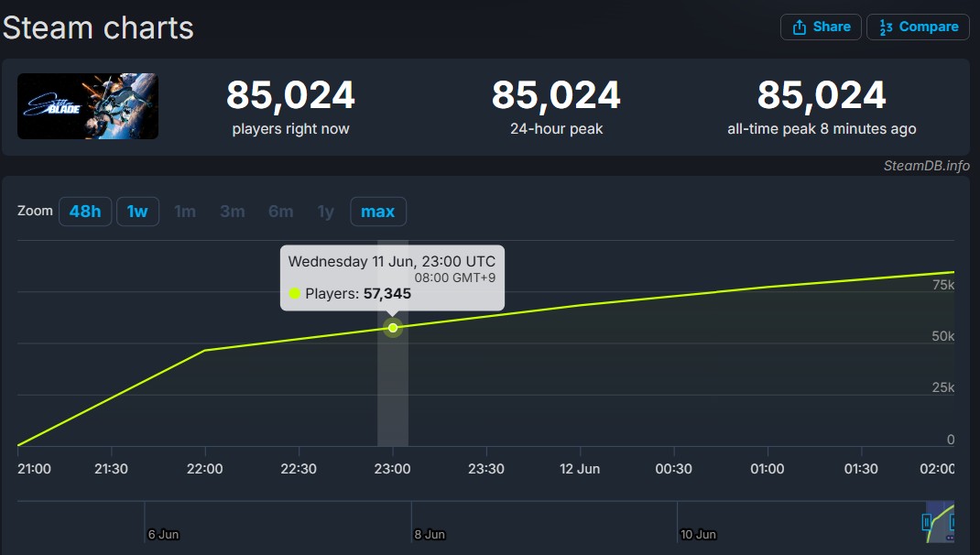This screenshot has height=555, width=980.
Task: Select the 3m zoom option
Action: point(233,212)
